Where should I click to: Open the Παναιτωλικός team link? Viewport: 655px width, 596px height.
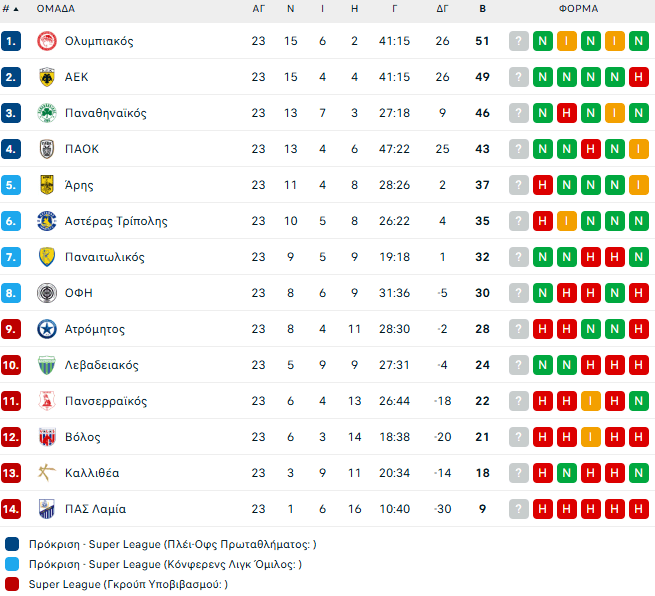(x=105, y=257)
